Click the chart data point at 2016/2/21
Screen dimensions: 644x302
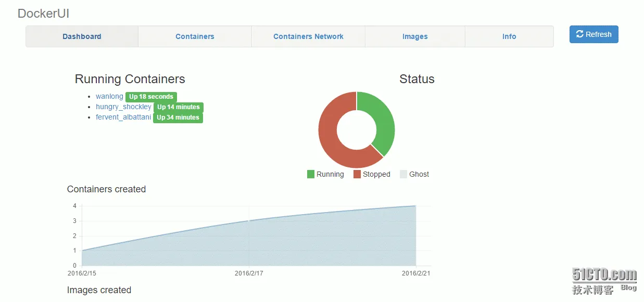[x=416, y=206]
